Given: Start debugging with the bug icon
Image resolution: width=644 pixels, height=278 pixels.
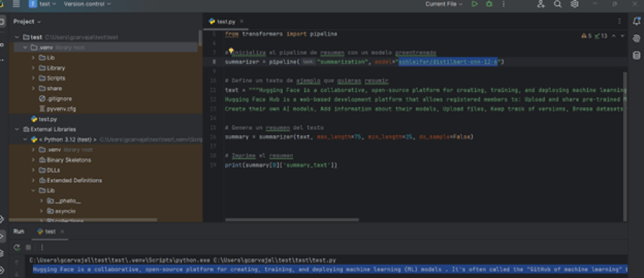Looking at the screenshot, I should tap(489, 4).
